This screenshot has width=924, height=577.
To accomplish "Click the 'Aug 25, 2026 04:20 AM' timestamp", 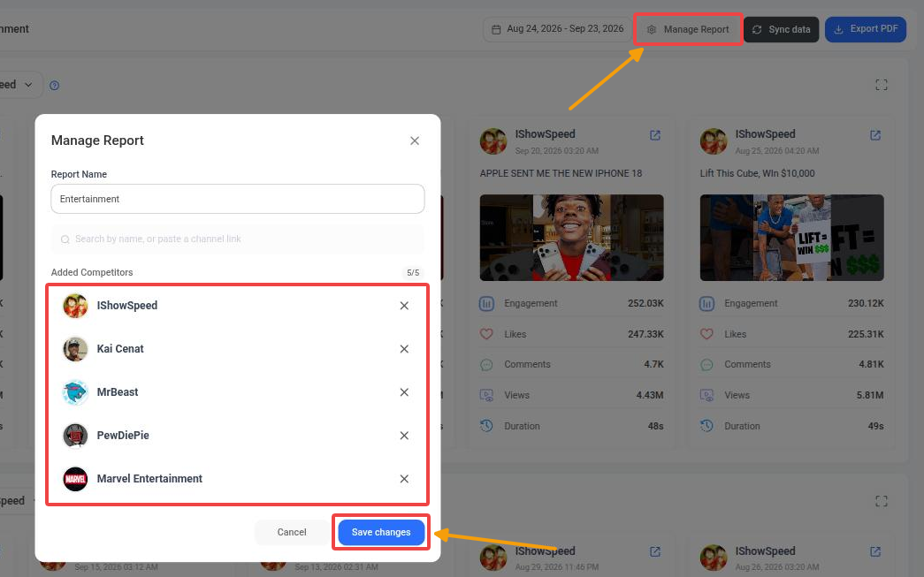I will (777, 151).
